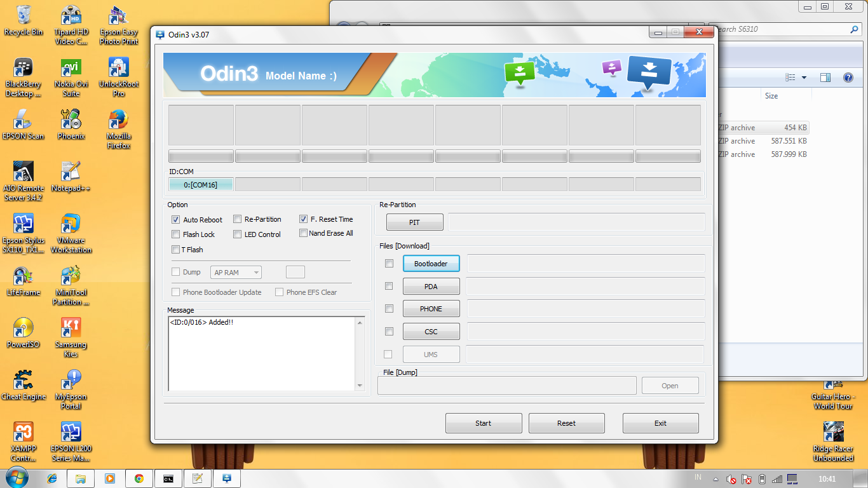Open MyEpson Portal shortcut
868x488 pixels.
pos(71,390)
